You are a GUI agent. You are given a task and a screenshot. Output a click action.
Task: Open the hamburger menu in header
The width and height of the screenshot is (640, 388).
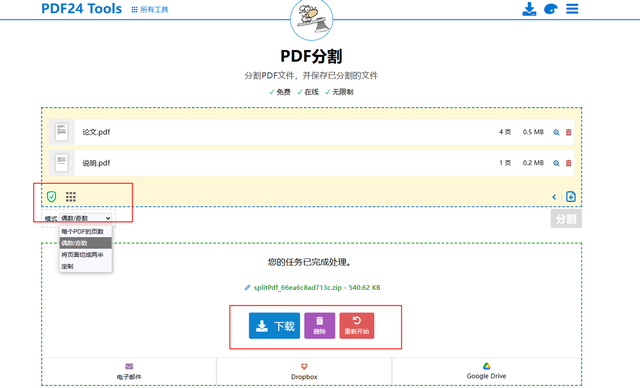tap(572, 9)
